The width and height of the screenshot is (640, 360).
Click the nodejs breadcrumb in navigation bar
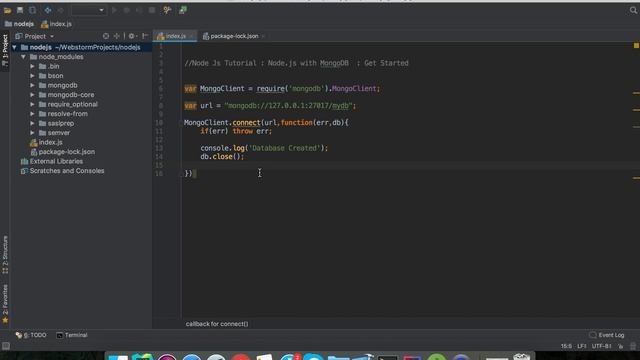pyautogui.click(x=20, y=24)
